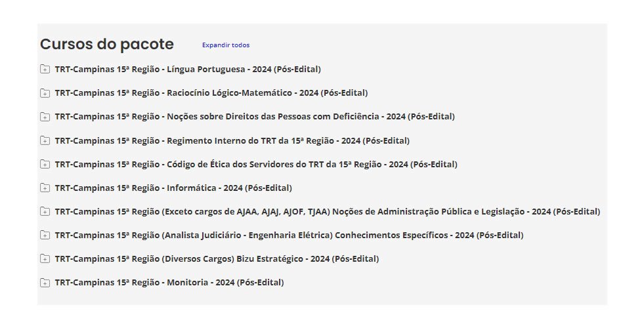
Task: Open Código de Ética dos Servidores title
Action: point(256,164)
